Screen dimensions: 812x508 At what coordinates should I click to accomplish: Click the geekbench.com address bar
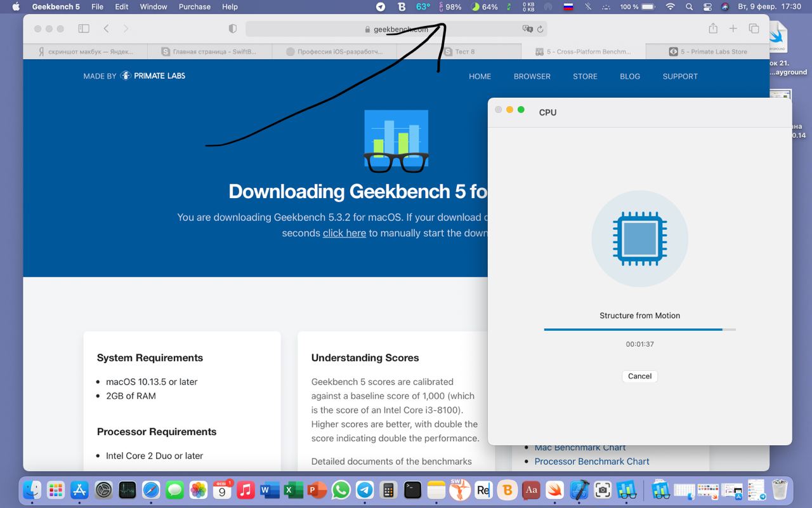(x=396, y=29)
